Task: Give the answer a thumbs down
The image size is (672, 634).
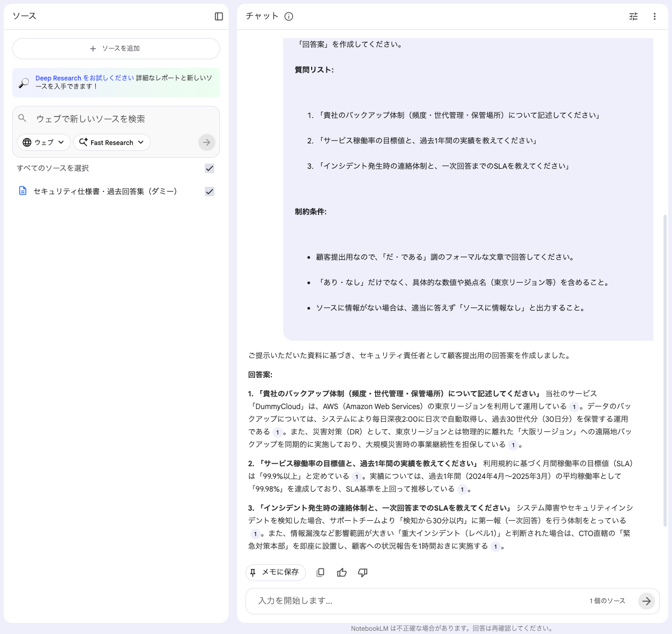Action: (362, 572)
